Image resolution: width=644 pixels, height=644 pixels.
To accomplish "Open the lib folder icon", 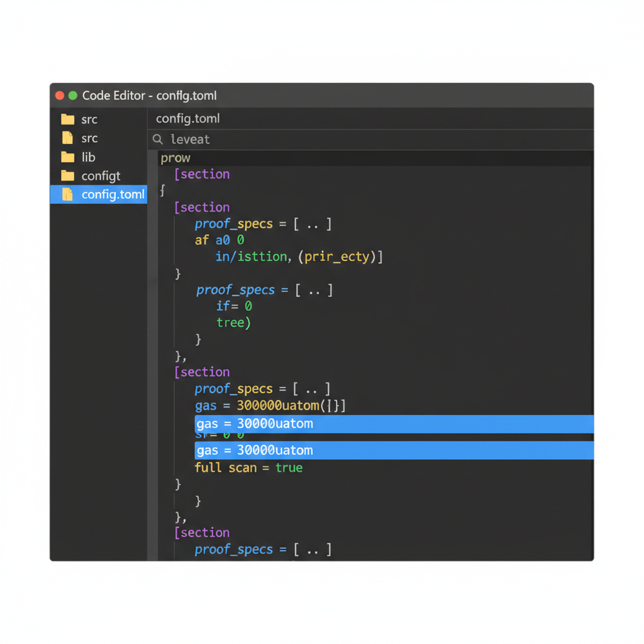I will [69, 157].
